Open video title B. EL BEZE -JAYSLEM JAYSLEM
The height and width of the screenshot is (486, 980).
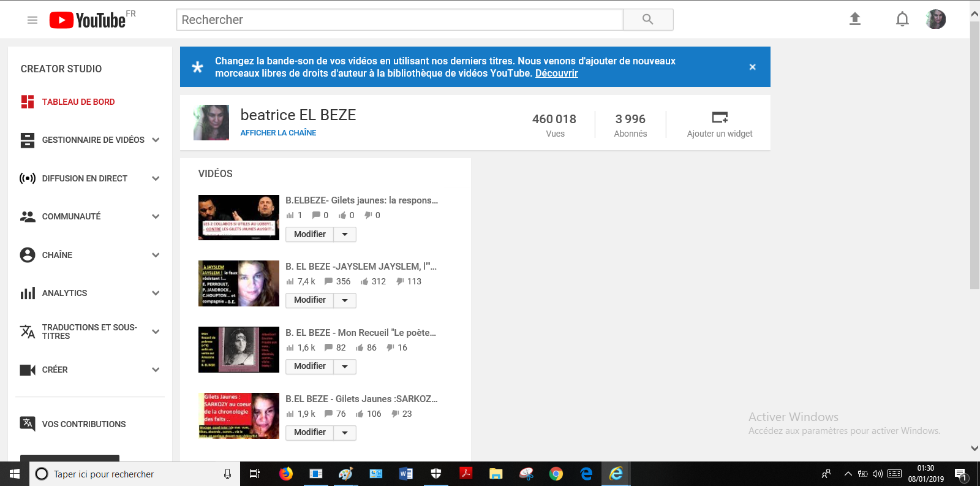(361, 267)
